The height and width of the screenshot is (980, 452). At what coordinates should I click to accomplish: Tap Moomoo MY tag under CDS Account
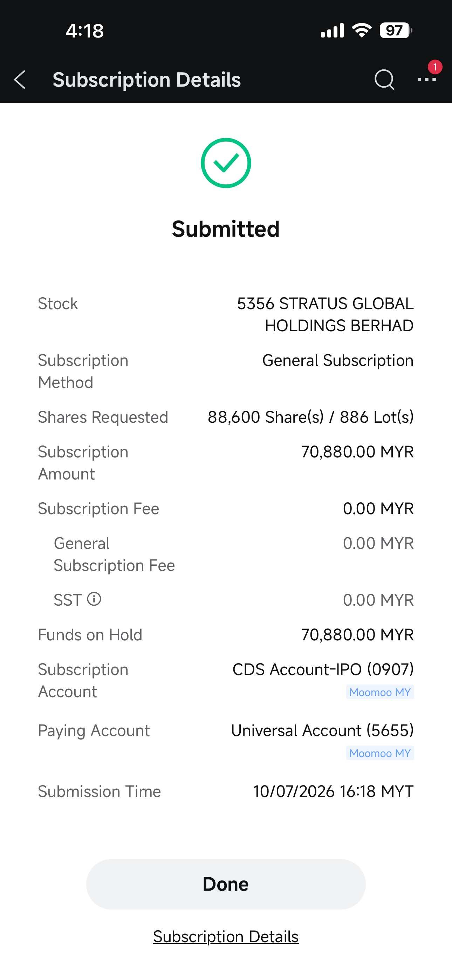[380, 692]
